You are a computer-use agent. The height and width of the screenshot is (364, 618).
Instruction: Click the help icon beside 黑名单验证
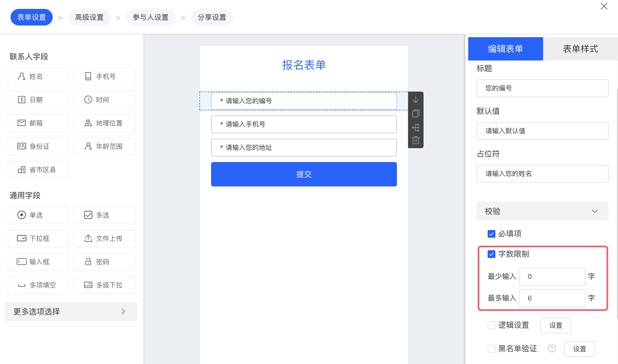552,348
